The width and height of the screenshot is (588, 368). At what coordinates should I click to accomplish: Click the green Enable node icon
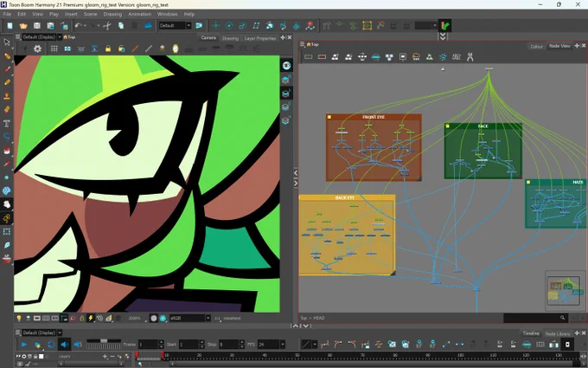[x=308, y=56]
